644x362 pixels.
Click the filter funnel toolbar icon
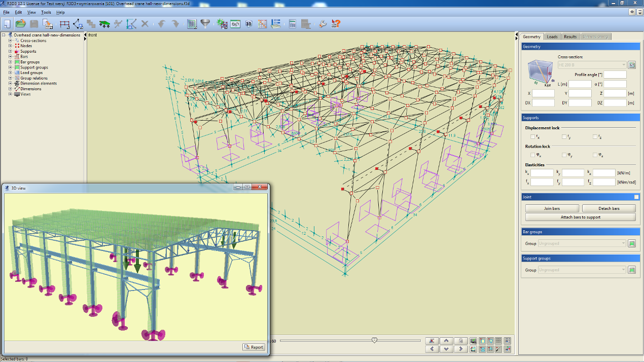205,23
